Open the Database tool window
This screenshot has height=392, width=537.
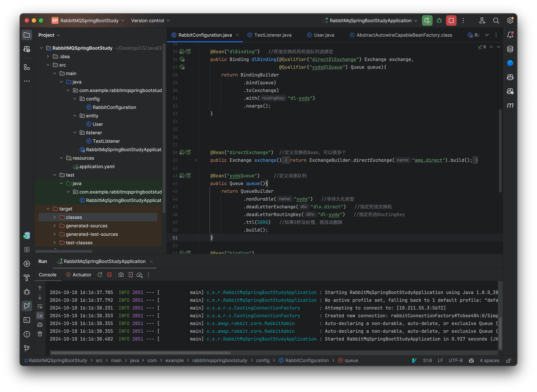pos(510,49)
